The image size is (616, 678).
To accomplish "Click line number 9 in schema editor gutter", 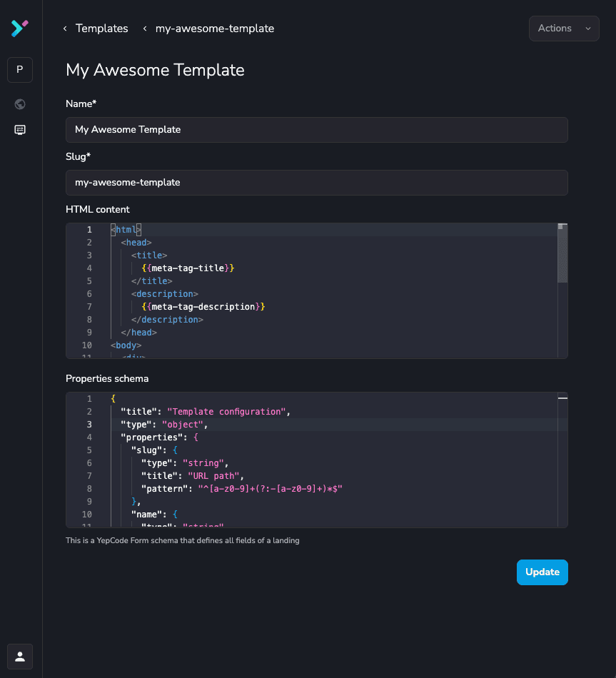I will pos(89,502).
